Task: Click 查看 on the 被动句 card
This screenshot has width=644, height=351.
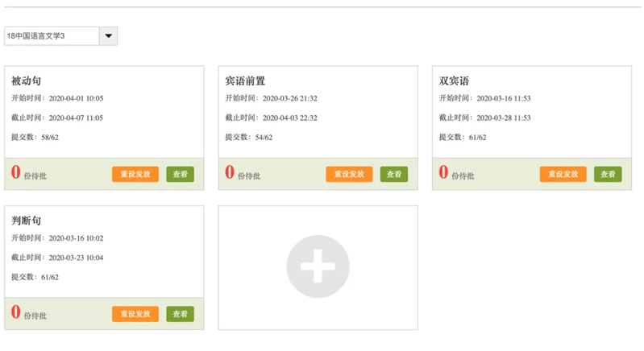Action: click(x=180, y=175)
